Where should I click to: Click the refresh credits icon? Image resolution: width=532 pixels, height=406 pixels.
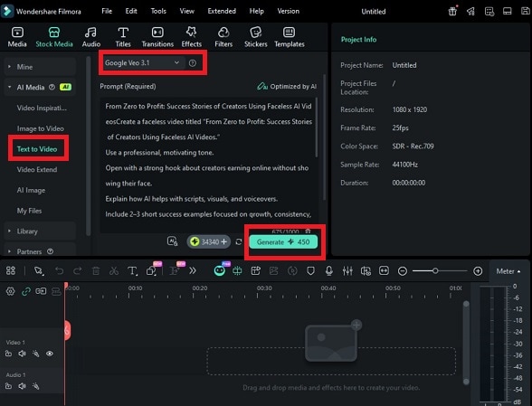239,241
